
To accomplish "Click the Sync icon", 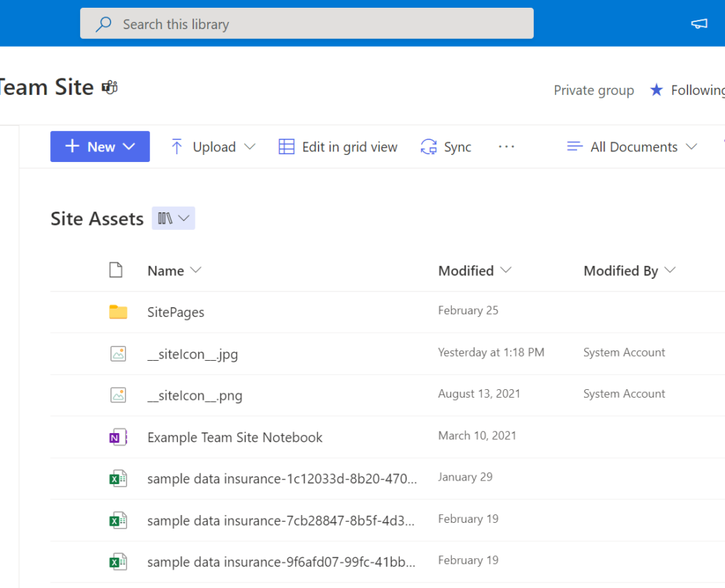I will [428, 146].
